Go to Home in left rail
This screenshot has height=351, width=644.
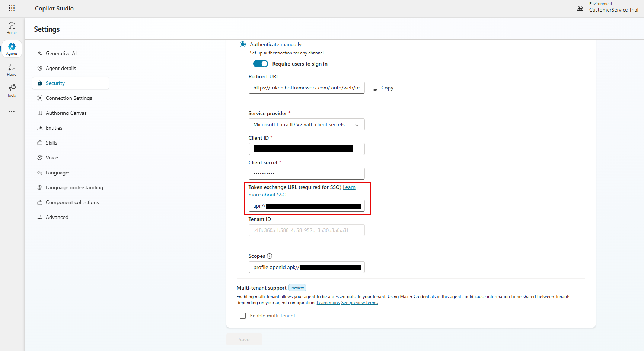click(x=12, y=28)
